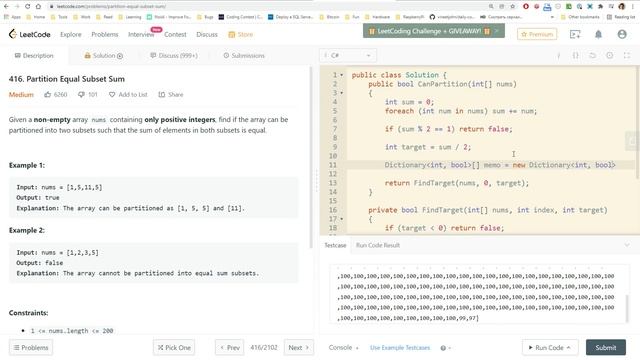The image size is (640, 360).
Task: Open the Chrome three-dot menu
Action: (633, 6)
